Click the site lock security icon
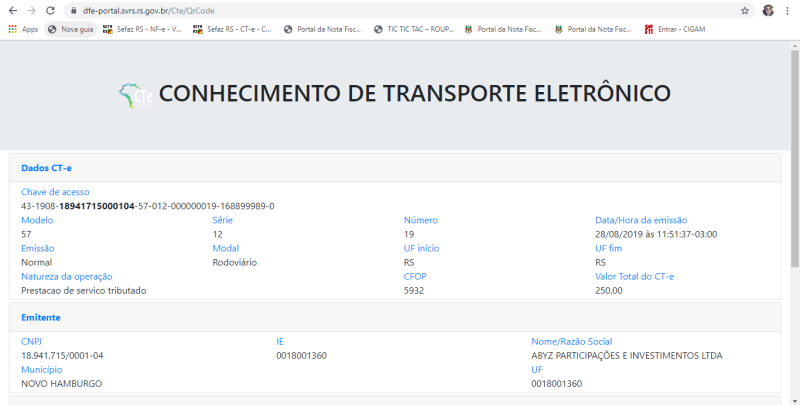 tap(73, 11)
